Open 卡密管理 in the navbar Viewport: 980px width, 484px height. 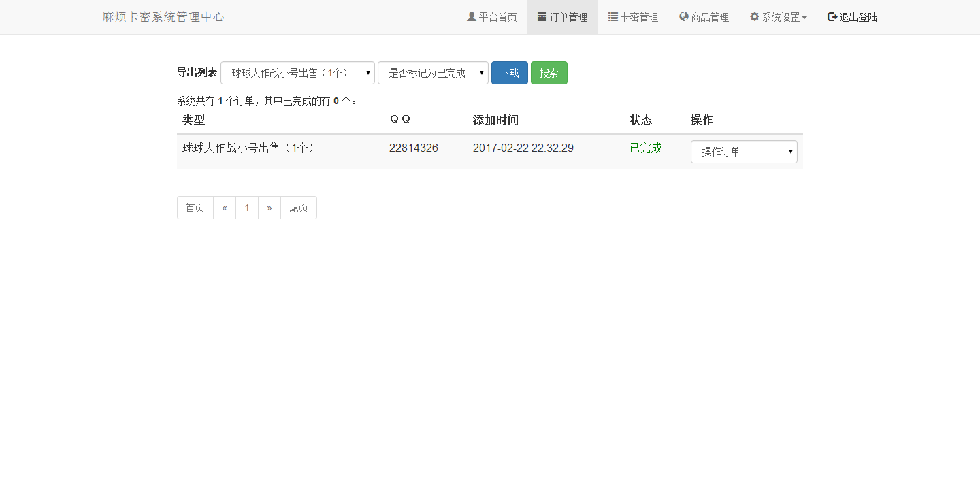pos(633,17)
